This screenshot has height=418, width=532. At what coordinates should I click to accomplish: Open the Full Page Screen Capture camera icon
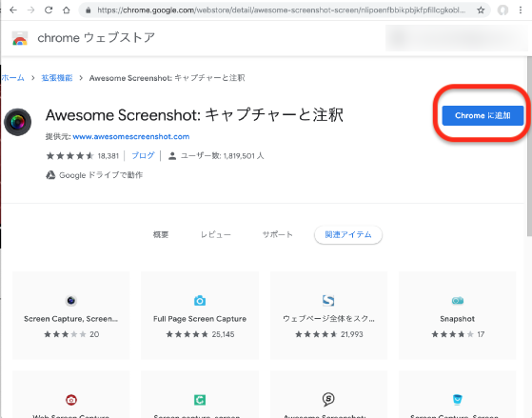tap(200, 301)
